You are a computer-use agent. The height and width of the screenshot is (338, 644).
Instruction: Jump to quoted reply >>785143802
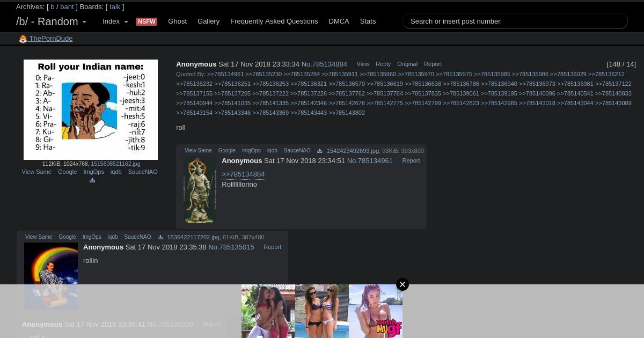(x=347, y=113)
